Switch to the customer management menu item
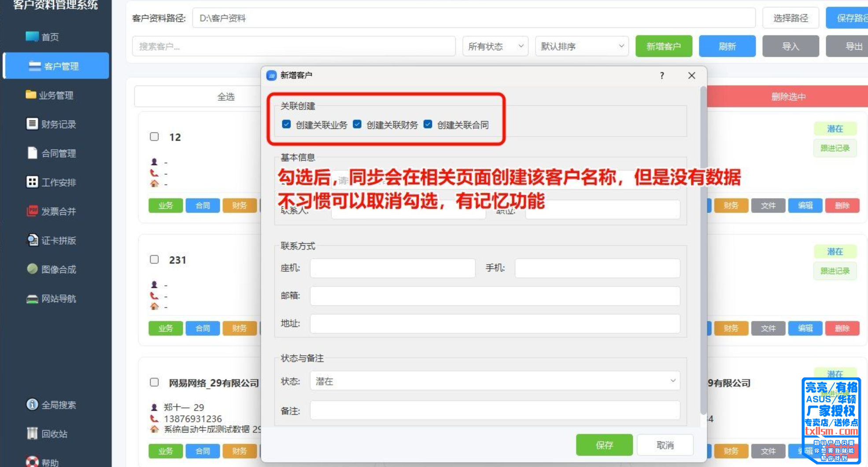868x467 pixels. coord(56,66)
